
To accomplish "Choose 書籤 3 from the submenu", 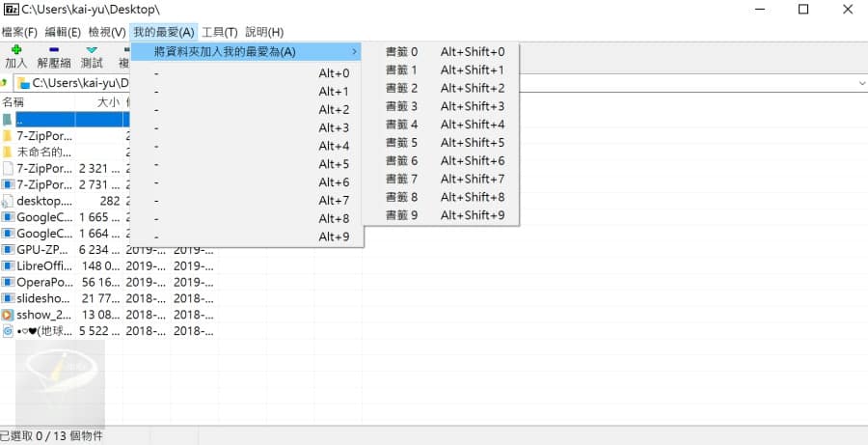I will tap(441, 106).
